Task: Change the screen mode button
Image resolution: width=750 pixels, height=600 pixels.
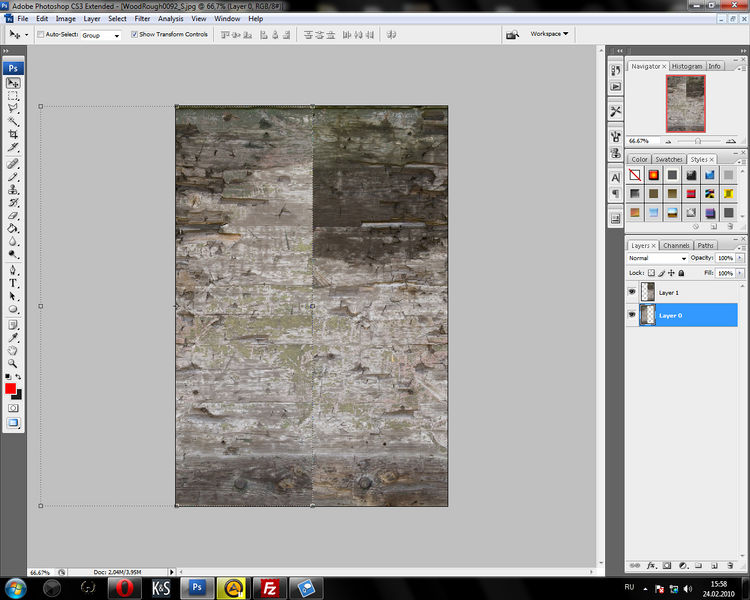Action: (13, 423)
